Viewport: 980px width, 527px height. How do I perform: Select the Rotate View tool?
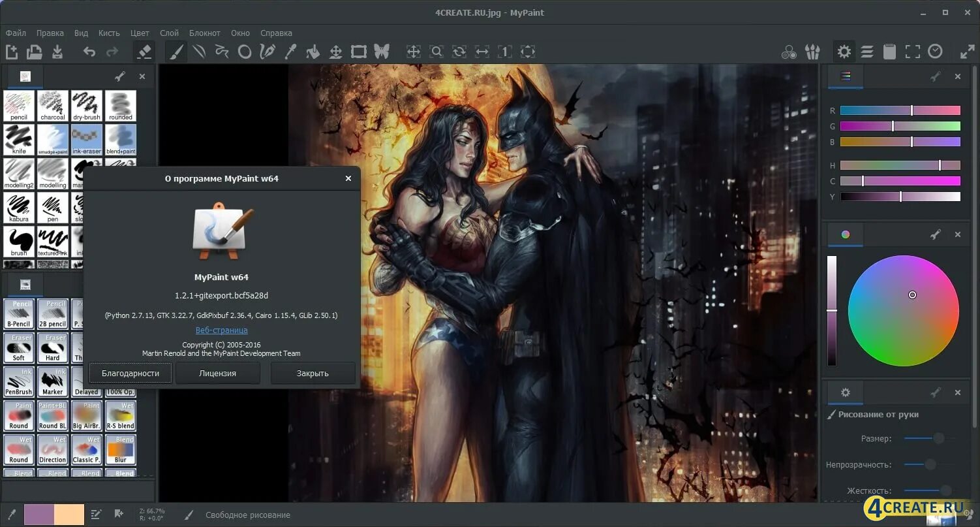coord(459,52)
